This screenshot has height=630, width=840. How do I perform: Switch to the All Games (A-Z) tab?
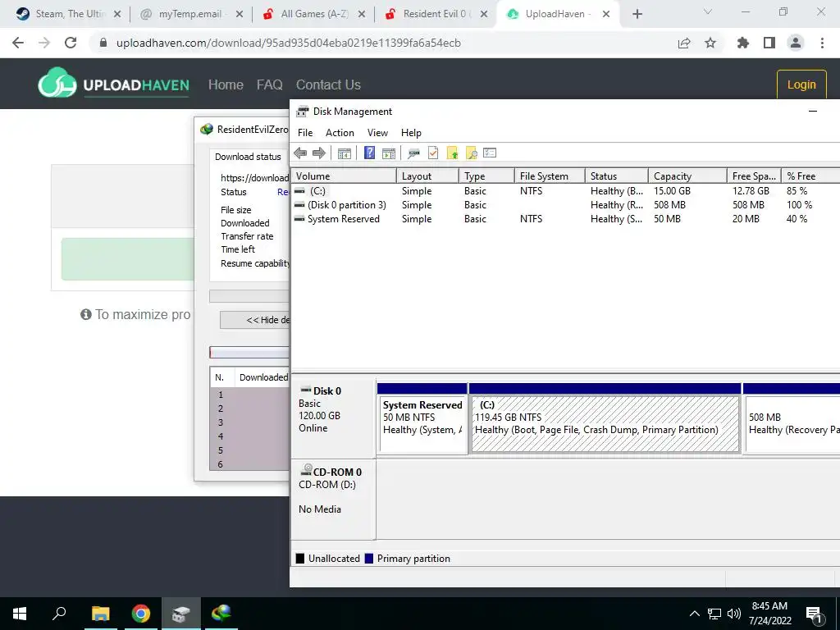(314, 14)
